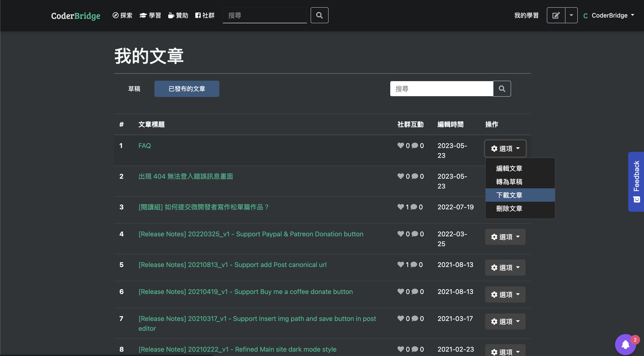Click the write new post pencil icon
The image size is (644, 356).
556,15
